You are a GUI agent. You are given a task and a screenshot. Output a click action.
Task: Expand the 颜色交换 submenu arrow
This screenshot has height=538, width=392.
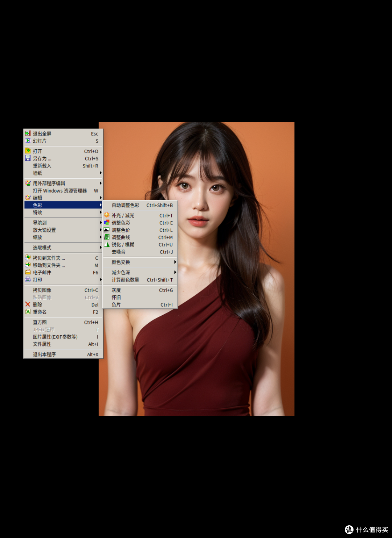[175, 262]
